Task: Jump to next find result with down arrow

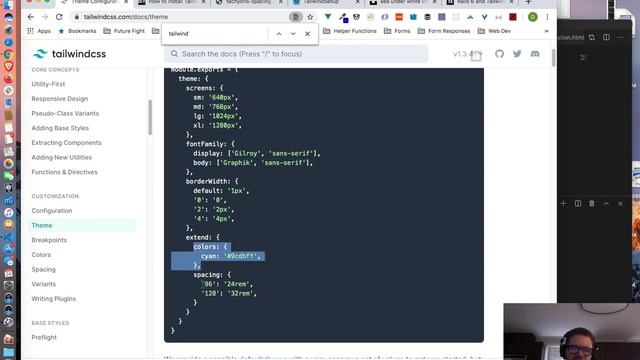Action: (x=293, y=34)
